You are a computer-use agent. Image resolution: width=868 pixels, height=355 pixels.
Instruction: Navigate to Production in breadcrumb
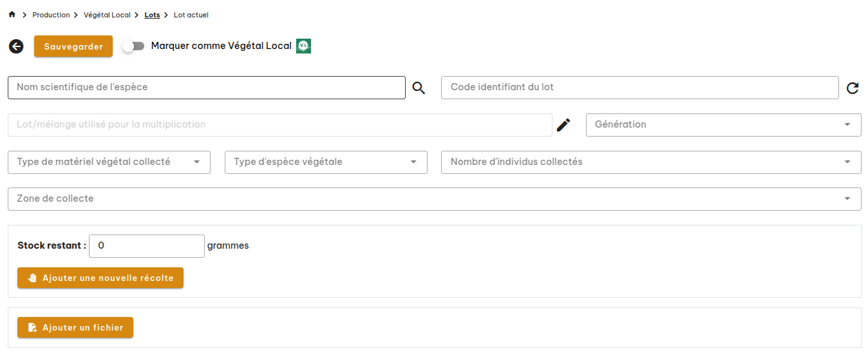click(x=51, y=15)
